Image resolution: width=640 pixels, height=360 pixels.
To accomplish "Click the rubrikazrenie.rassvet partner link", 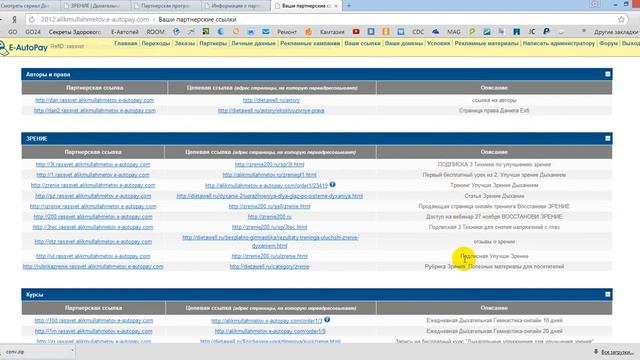I will [x=93, y=266].
